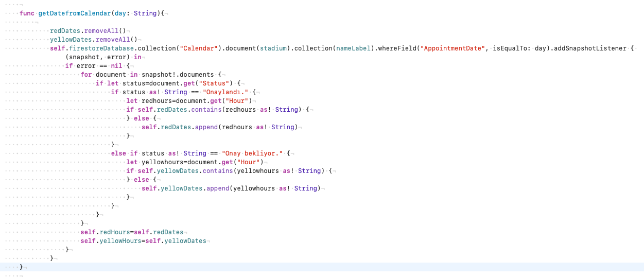
Task: Click the "AppointmentDate" string literal
Action: click(x=452, y=48)
